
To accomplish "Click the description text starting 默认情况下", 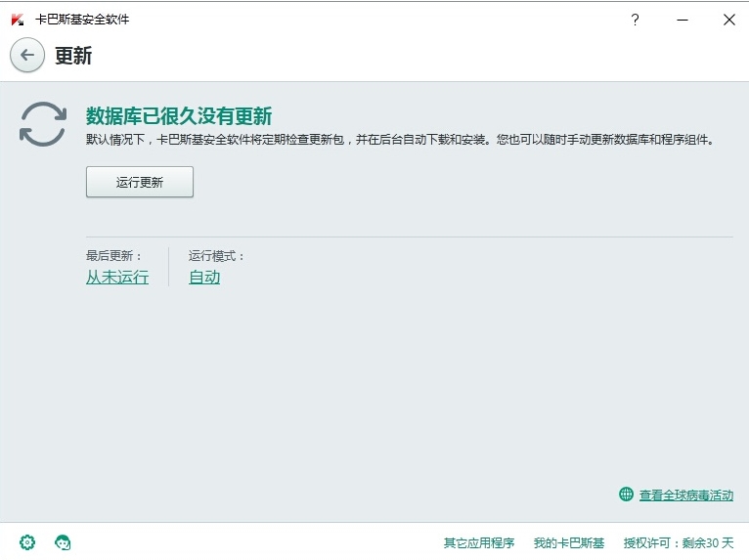I will tap(400, 140).
